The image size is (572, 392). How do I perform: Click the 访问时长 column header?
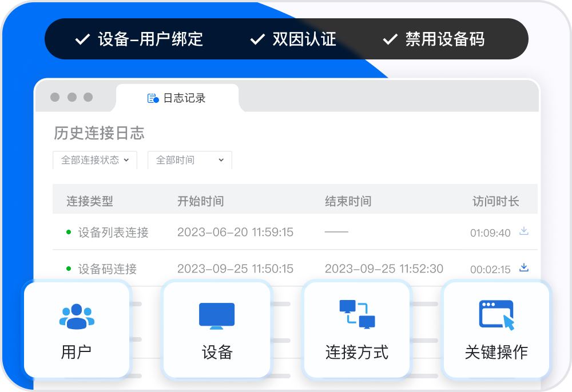point(495,201)
